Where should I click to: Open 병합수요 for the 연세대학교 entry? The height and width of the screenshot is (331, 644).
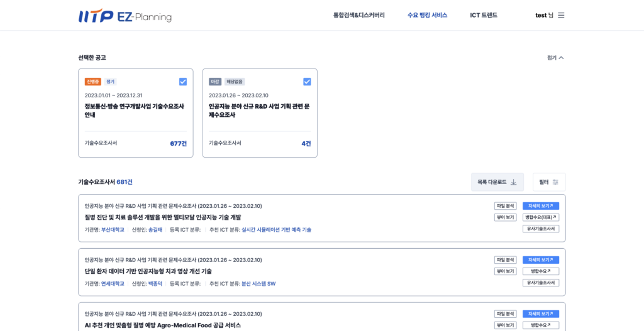coord(540,271)
